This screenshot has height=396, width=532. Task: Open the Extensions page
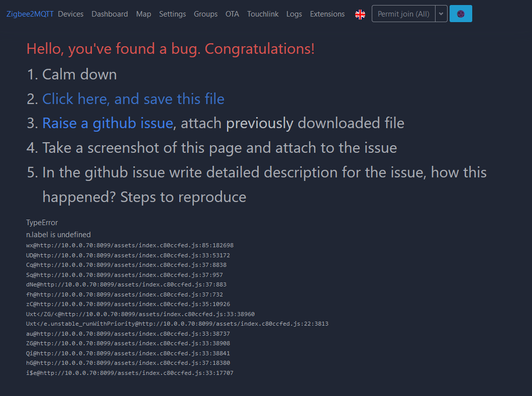pos(327,14)
